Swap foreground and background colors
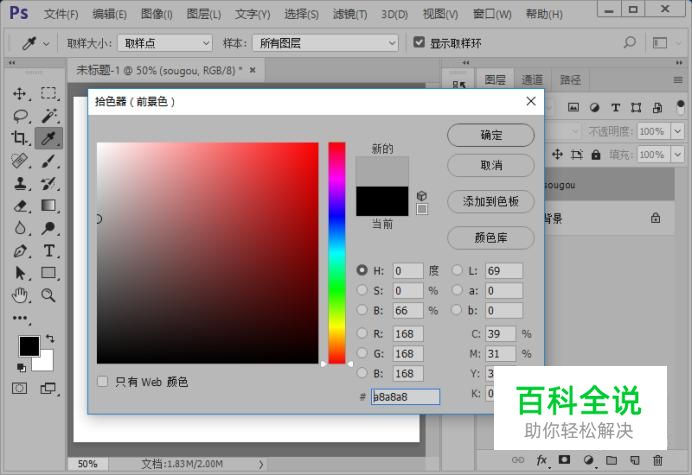Viewport: 692px width, 475px height. coord(50,339)
